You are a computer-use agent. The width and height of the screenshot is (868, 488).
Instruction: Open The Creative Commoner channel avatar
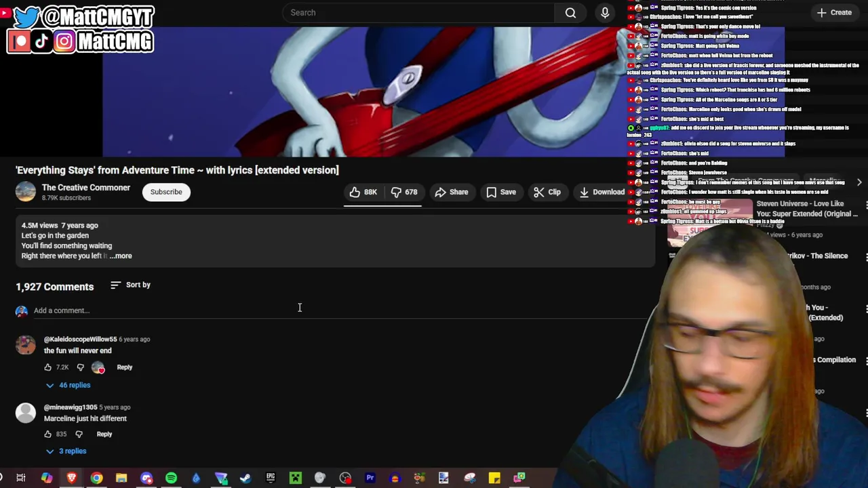(26, 192)
